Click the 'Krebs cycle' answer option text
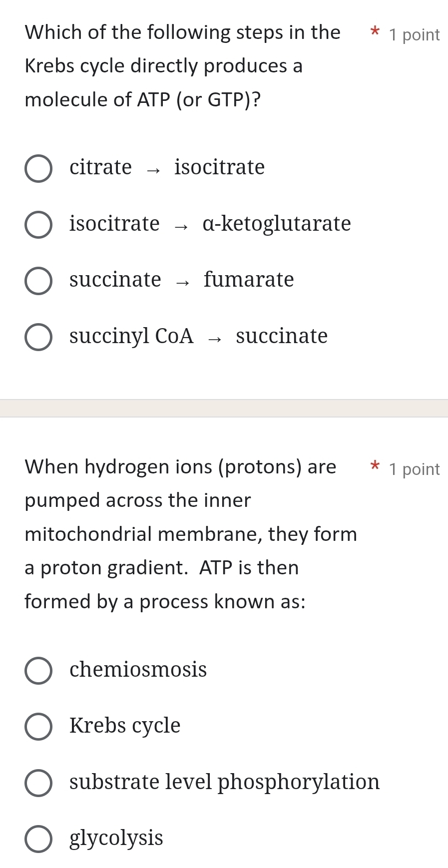Image resolution: width=448 pixels, height=868 pixels. [125, 726]
